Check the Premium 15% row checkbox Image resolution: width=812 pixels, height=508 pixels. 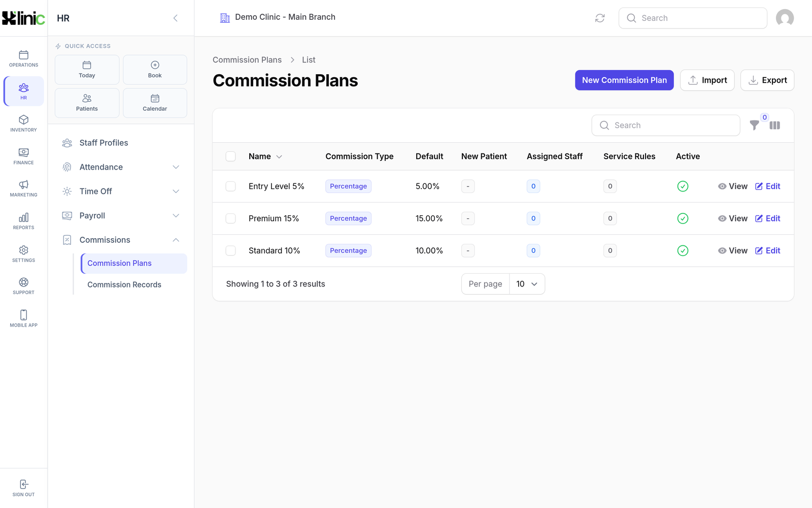pos(230,218)
